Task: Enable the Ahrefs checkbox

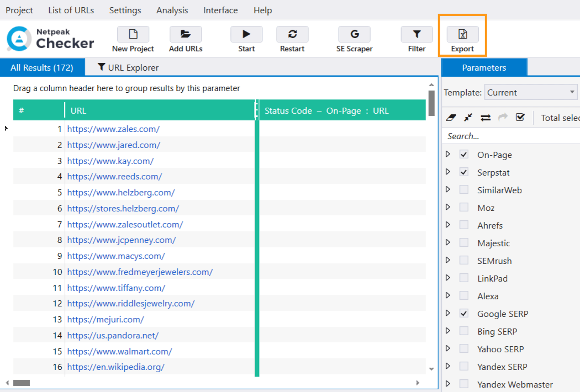Action: click(464, 225)
